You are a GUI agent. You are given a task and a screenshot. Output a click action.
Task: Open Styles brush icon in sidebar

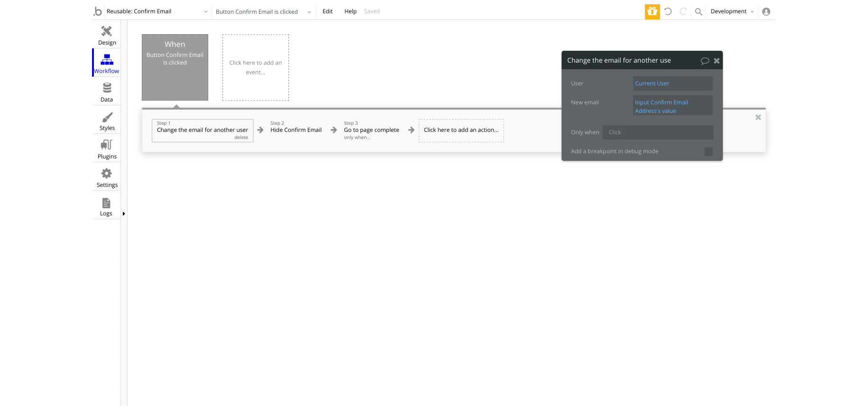(107, 117)
